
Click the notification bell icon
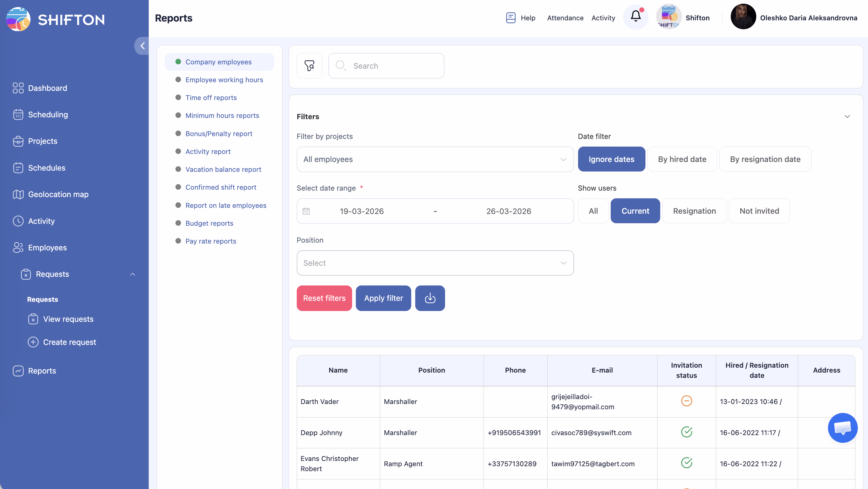coord(636,17)
